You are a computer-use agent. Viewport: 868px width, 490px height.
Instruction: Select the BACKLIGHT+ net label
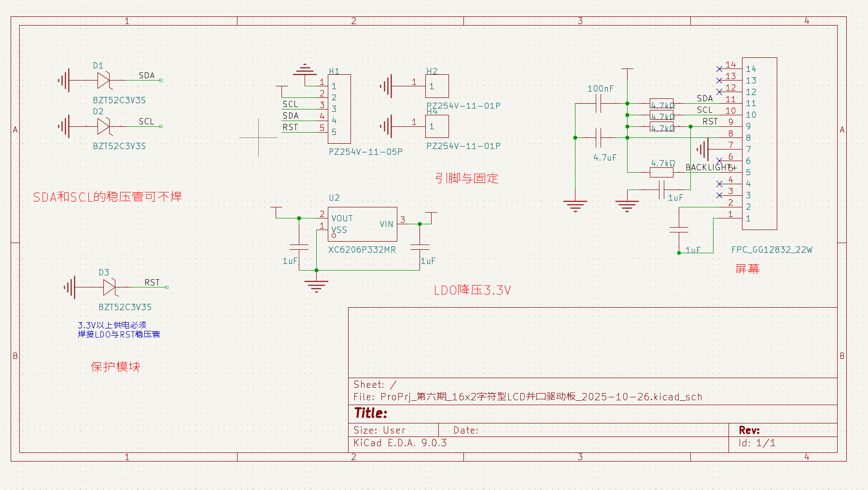[x=711, y=167]
